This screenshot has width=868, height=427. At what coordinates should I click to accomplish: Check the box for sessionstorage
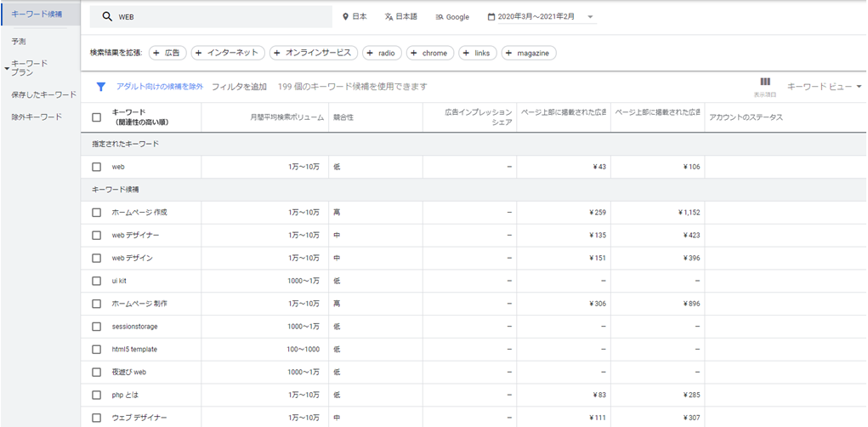pos(97,327)
